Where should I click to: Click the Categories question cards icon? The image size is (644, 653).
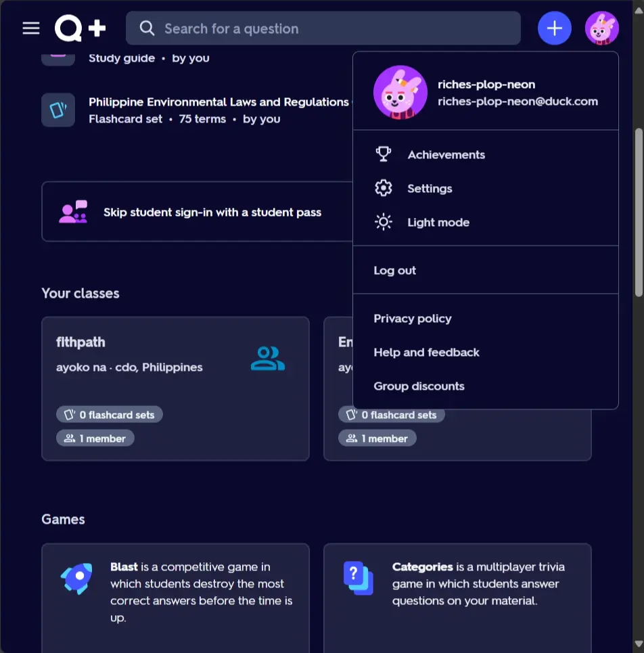tap(359, 578)
